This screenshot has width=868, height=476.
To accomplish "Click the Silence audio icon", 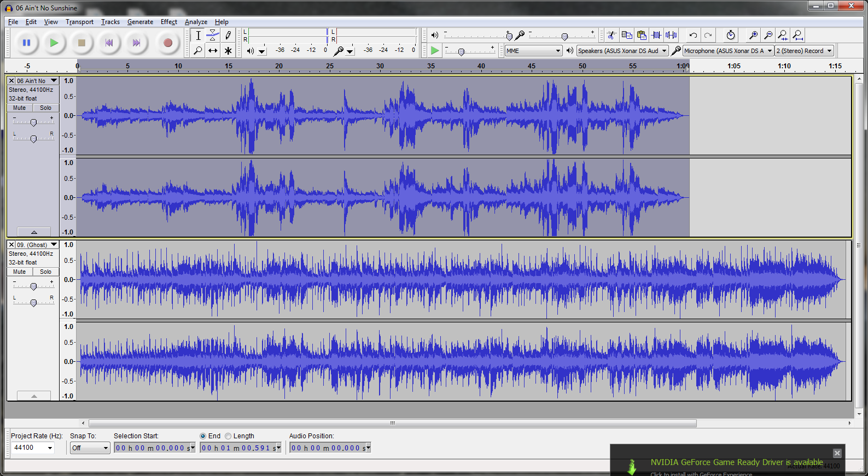I will (x=671, y=36).
